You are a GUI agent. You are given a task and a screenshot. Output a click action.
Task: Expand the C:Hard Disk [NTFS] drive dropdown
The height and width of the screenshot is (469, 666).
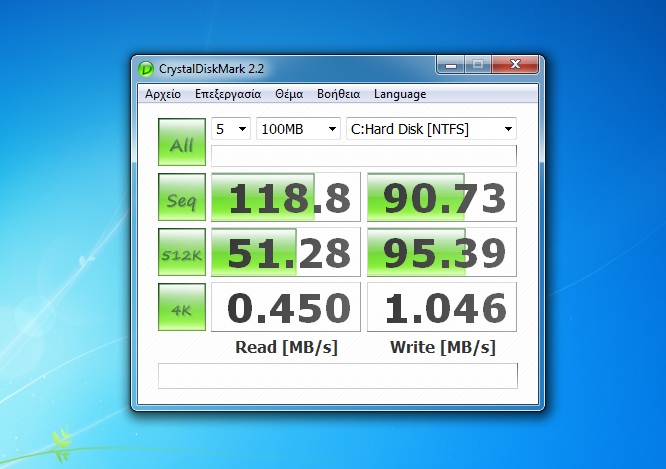tap(431, 129)
